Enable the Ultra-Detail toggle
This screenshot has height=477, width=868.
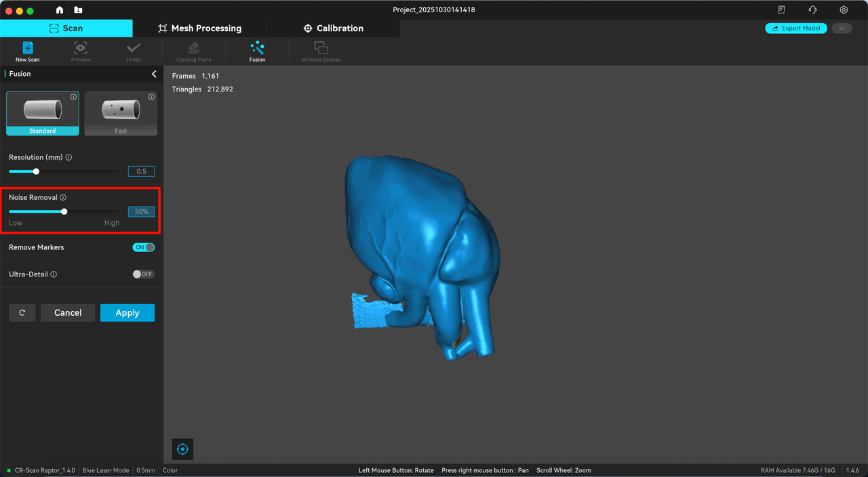coord(144,274)
